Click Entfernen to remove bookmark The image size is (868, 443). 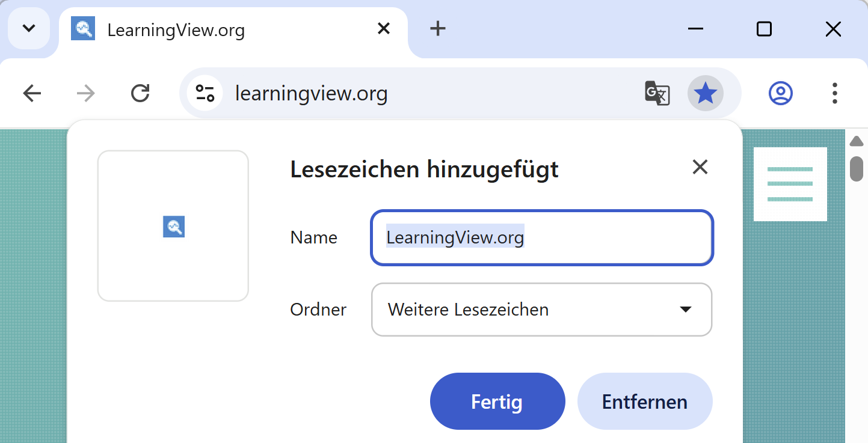(644, 402)
